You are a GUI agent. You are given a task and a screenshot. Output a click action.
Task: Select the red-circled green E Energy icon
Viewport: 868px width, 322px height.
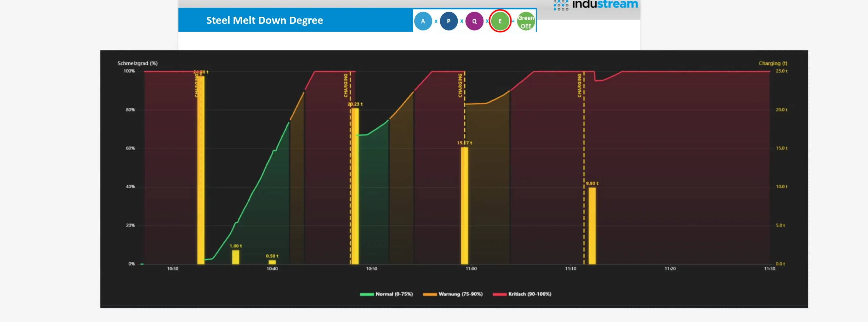[x=500, y=21]
